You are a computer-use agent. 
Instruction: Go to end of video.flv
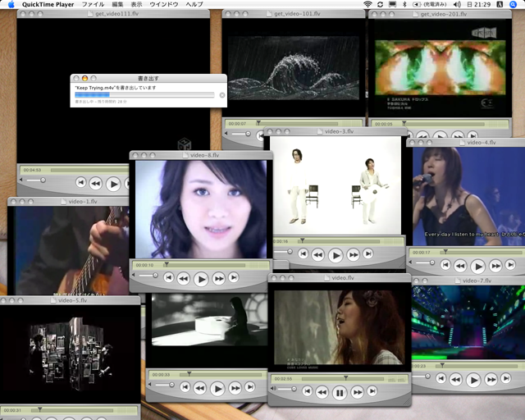click(372, 390)
